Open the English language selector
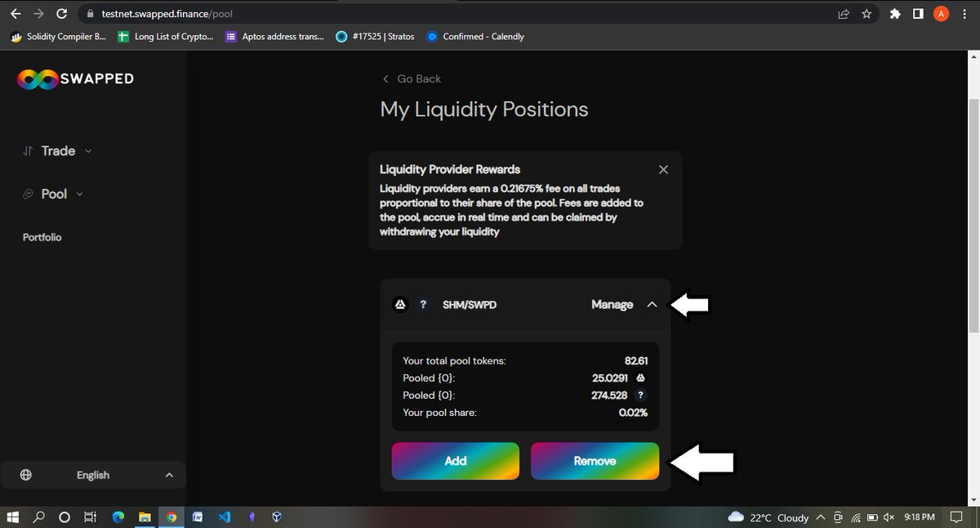The height and width of the screenshot is (528, 980). pos(93,475)
